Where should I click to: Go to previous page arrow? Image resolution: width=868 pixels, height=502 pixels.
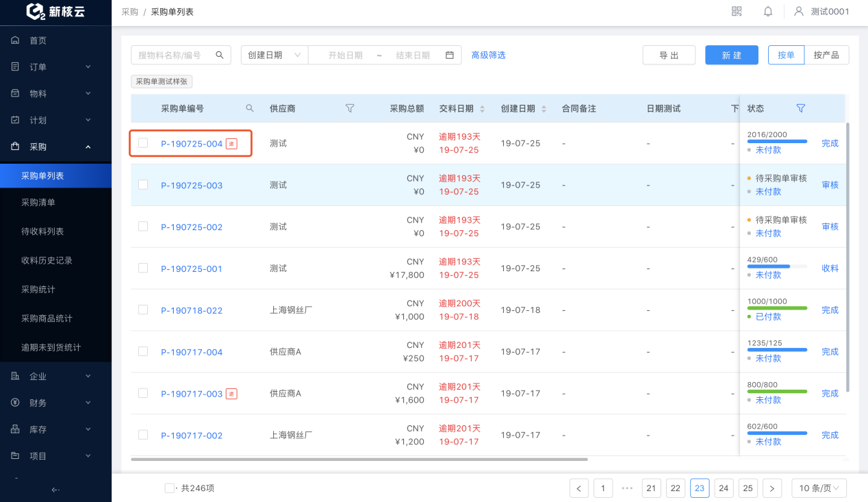point(579,488)
